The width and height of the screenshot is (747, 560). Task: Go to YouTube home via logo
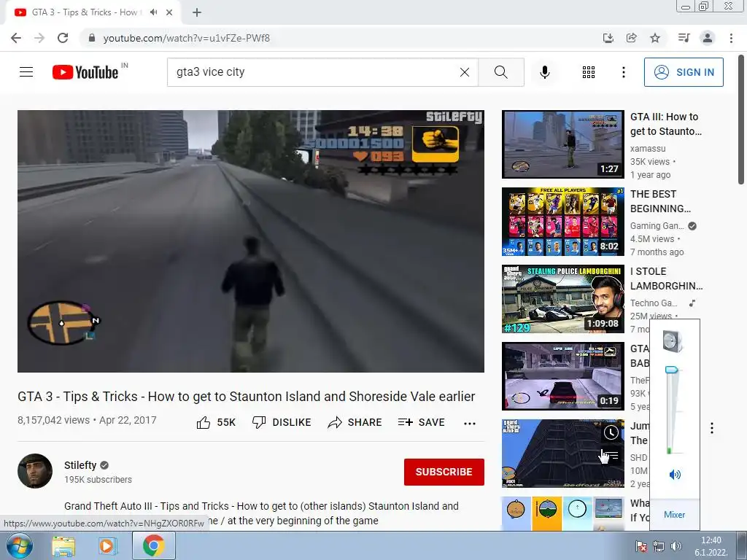[x=85, y=72]
